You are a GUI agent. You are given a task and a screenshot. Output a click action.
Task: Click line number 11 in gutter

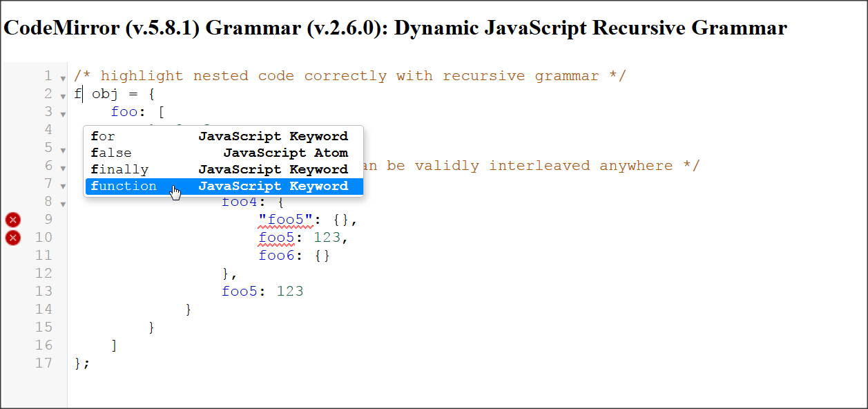pos(44,256)
